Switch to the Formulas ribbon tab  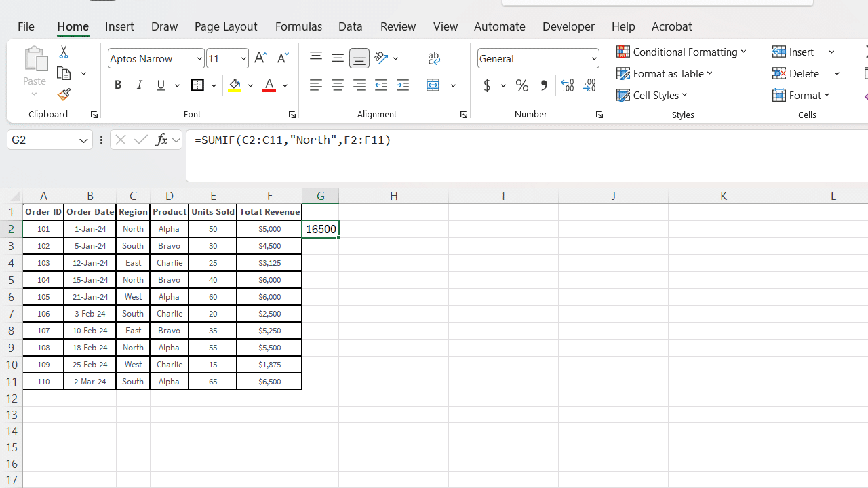pyautogui.click(x=298, y=26)
